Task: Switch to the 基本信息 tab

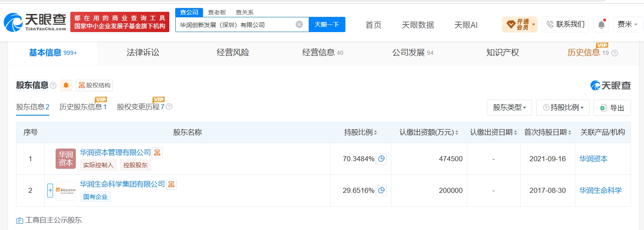Action: [x=53, y=53]
